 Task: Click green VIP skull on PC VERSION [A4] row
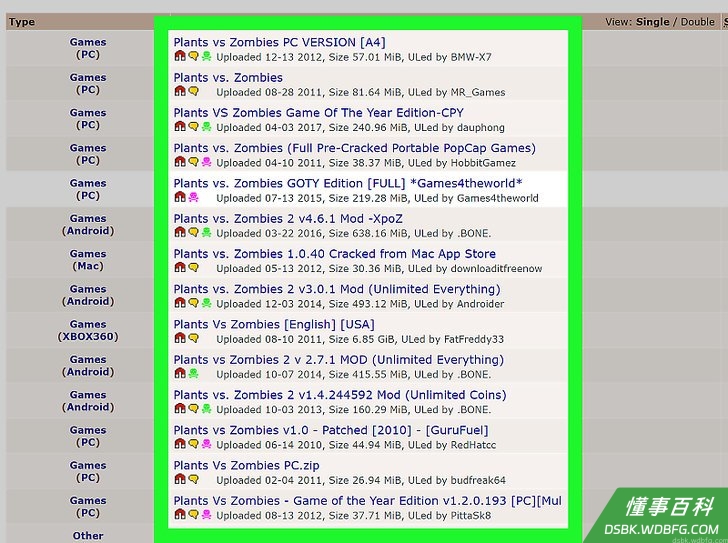pos(207,56)
